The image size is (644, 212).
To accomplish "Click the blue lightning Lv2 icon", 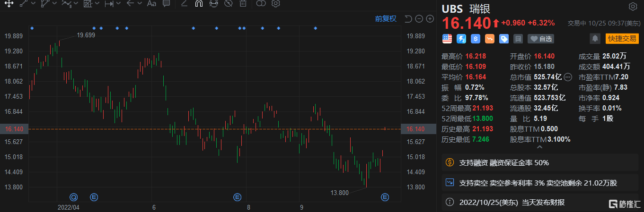I will click(x=461, y=39).
